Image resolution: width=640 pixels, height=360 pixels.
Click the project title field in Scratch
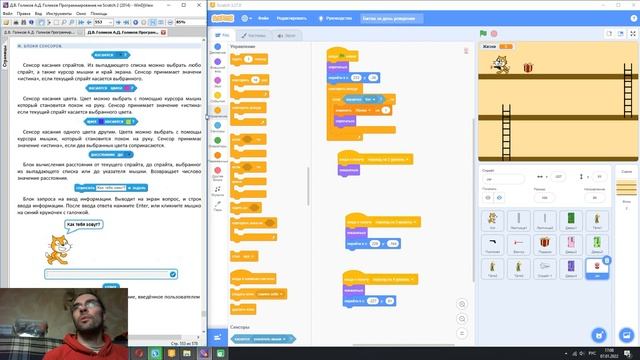tap(391, 18)
